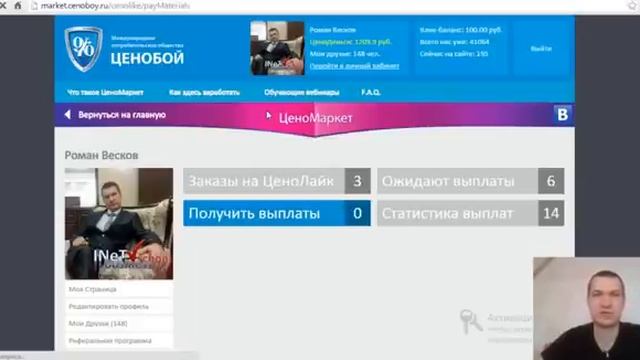Click the ЦЕНОБОЙ site title text
Screen dimensions: 640x360
(147, 58)
